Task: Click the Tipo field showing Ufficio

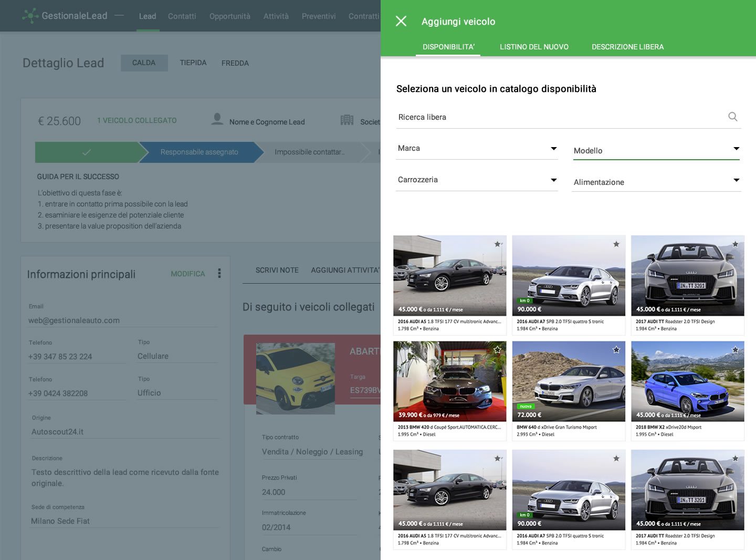Action: point(177,393)
